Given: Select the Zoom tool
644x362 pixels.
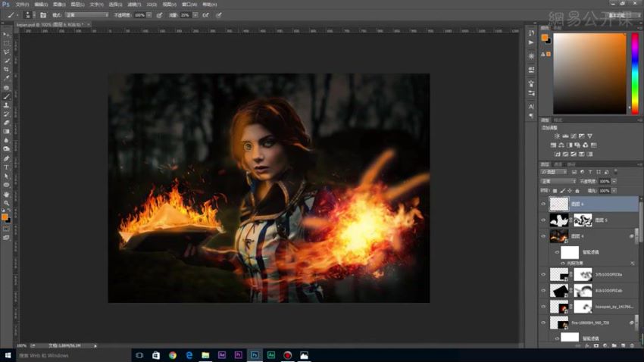Looking at the screenshot, I should click(x=6, y=203).
